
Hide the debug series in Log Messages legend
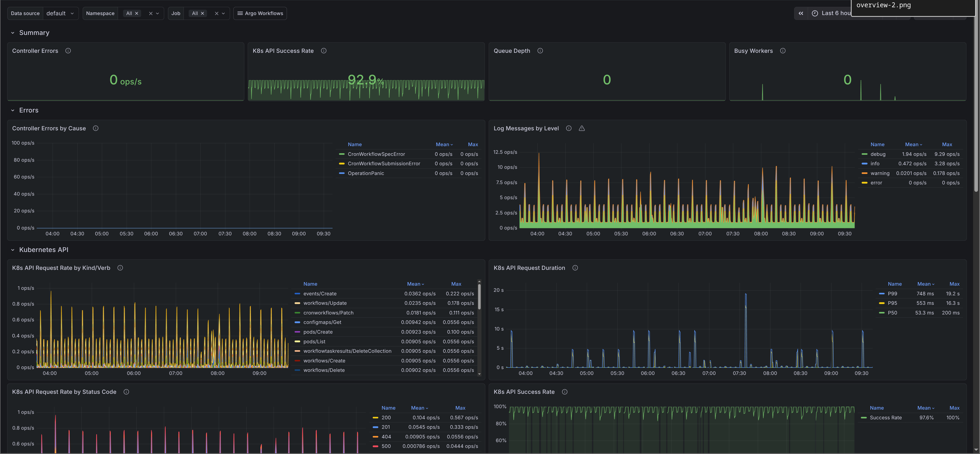(877, 154)
